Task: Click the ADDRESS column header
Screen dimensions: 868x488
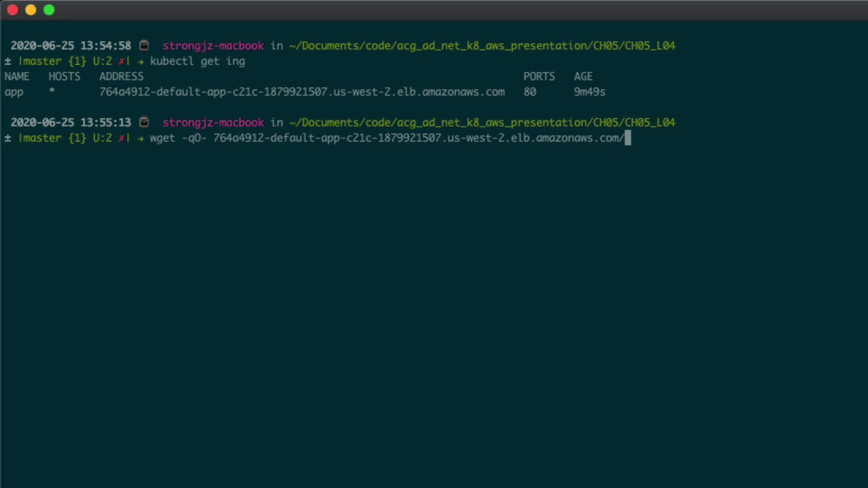Action: (x=121, y=77)
